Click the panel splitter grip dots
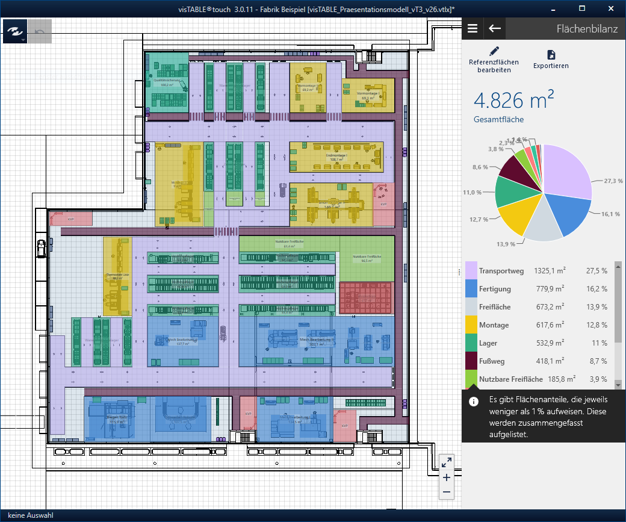The image size is (626, 522). [x=459, y=272]
